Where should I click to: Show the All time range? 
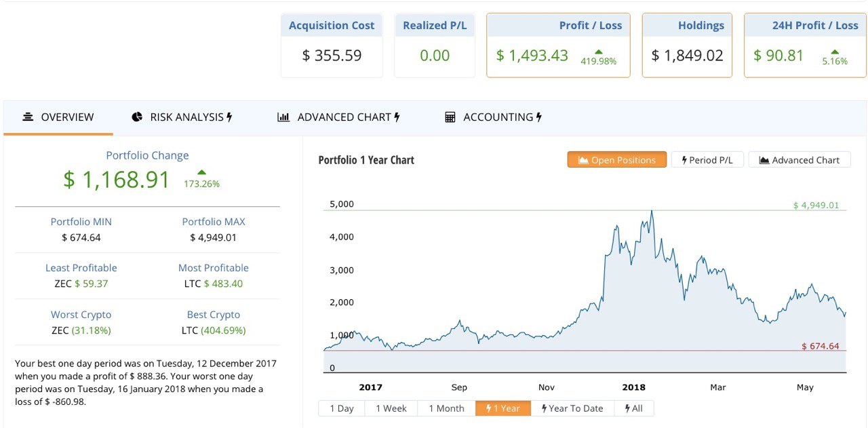pos(633,408)
